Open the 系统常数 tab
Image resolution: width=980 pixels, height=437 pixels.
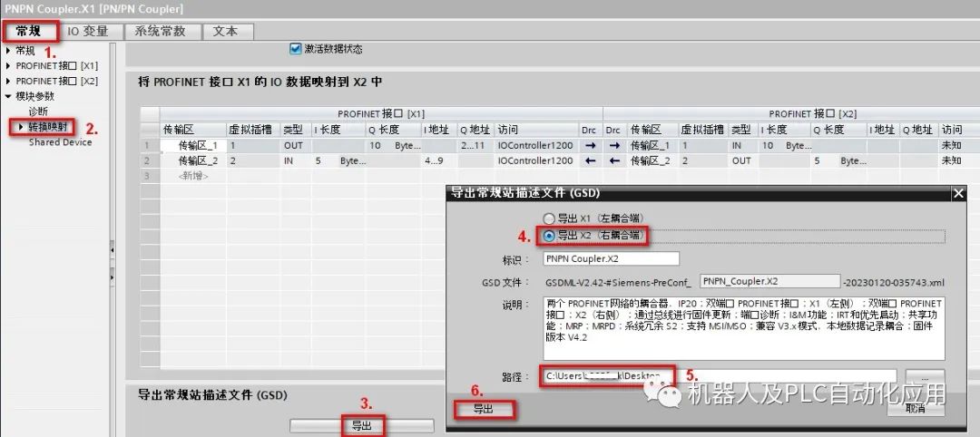161,31
